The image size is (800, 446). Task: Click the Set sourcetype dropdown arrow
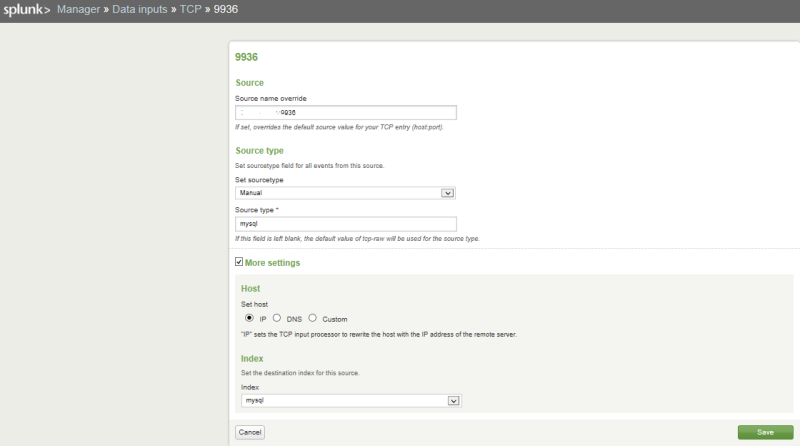coord(447,193)
